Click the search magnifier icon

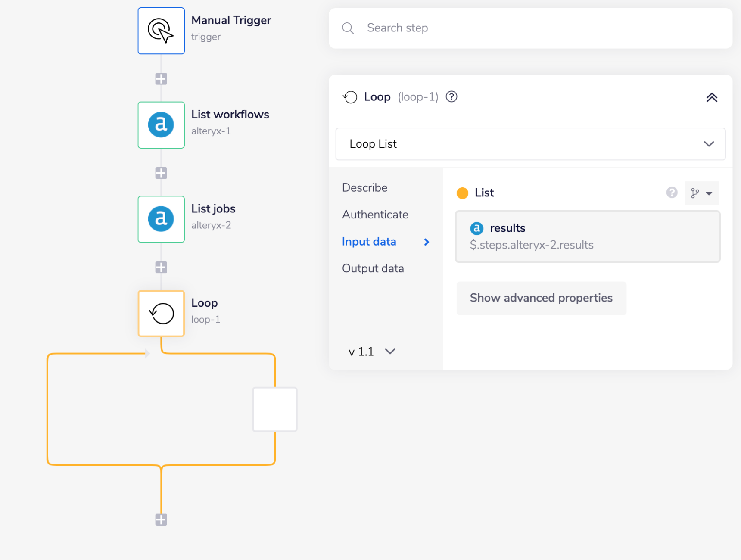348,28
